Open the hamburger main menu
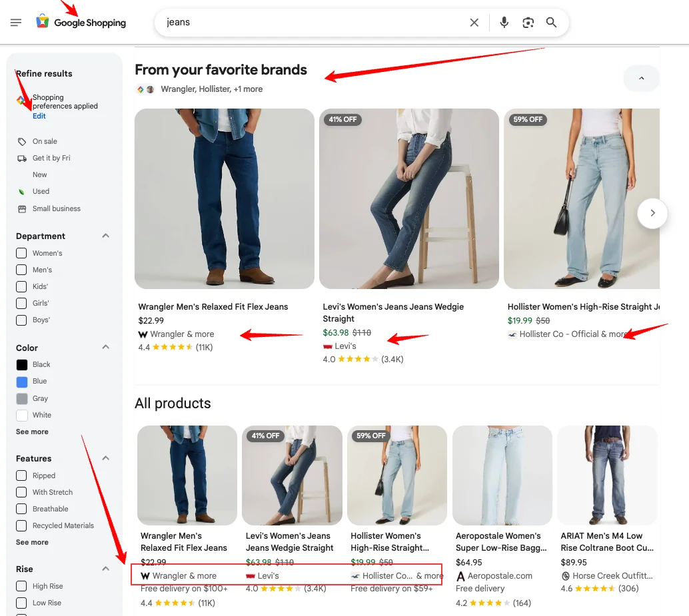 point(16,23)
